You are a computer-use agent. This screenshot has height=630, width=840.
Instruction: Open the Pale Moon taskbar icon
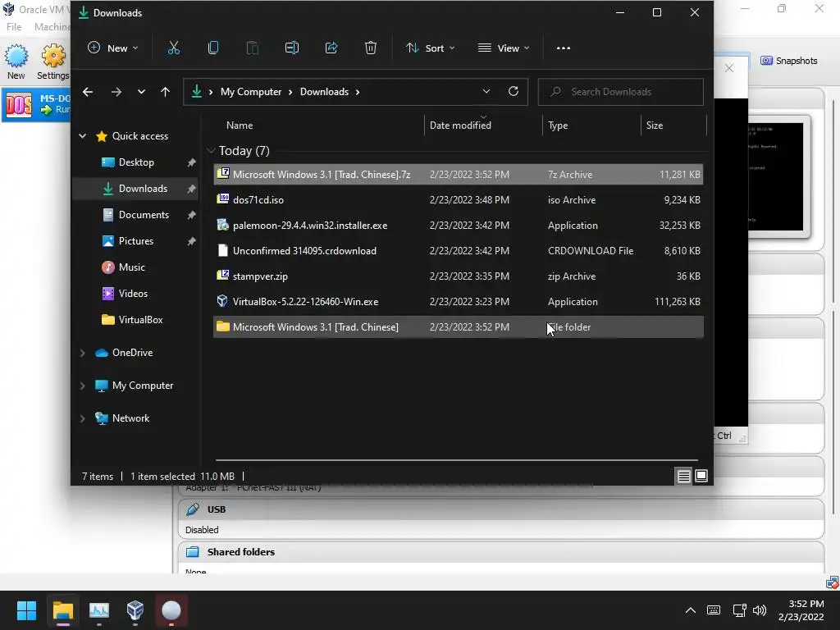171,610
